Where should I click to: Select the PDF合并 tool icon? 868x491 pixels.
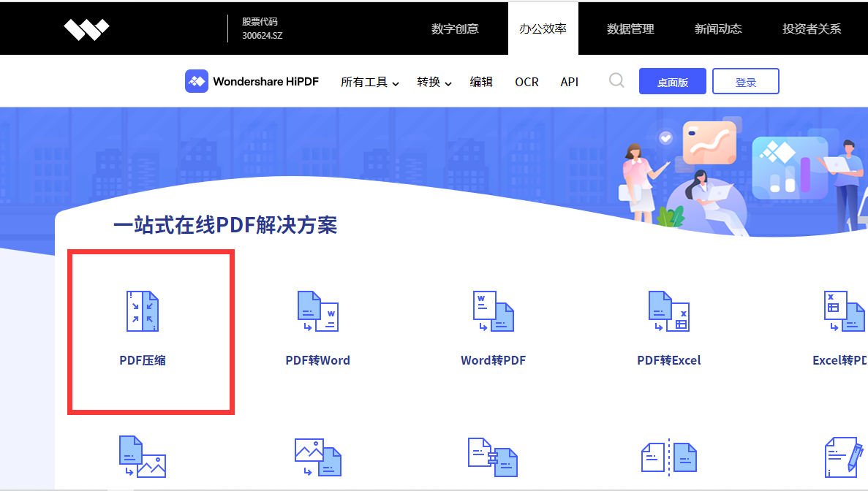pyautogui.click(x=493, y=457)
